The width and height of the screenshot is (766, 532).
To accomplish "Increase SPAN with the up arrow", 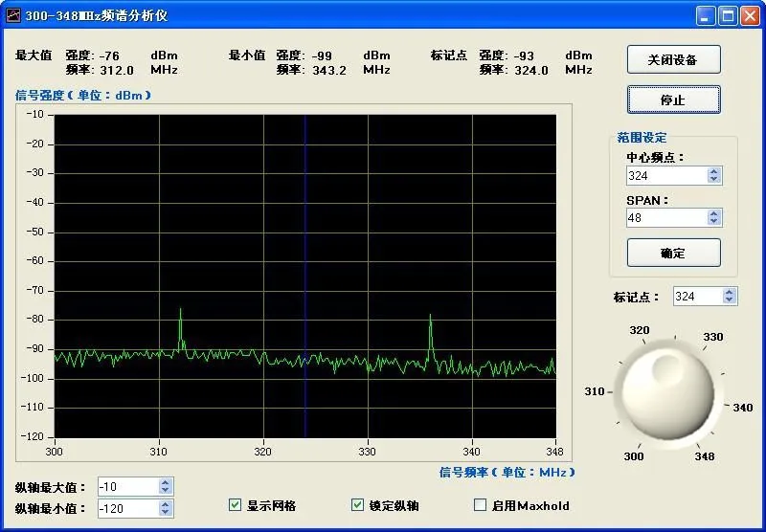I will [713, 213].
